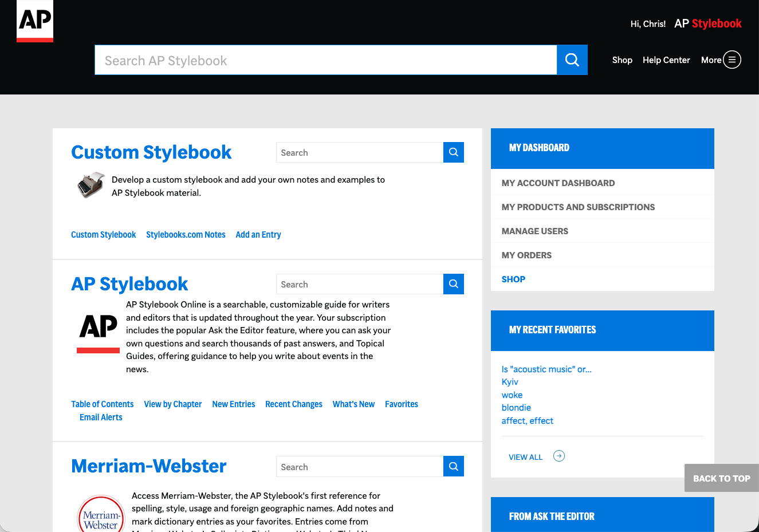This screenshot has width=759, height=532.
Task: Click the arrow icon beside View All
Action: [x=559, y=456]
